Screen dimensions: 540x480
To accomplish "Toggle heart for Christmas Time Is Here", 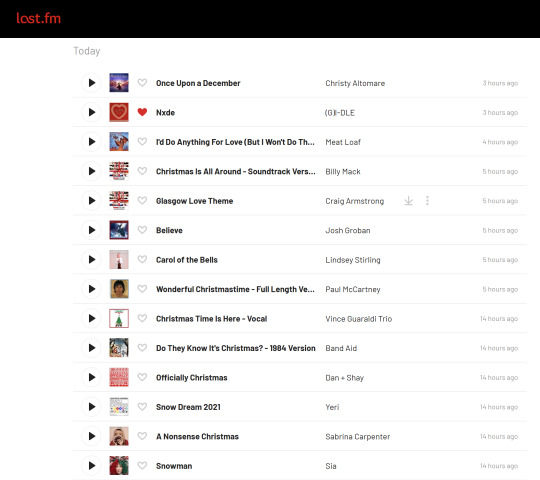I will [x=142, y=318].
